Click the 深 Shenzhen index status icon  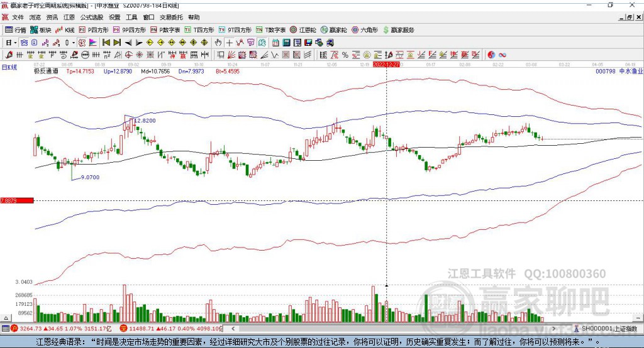(x=124, y=329)
